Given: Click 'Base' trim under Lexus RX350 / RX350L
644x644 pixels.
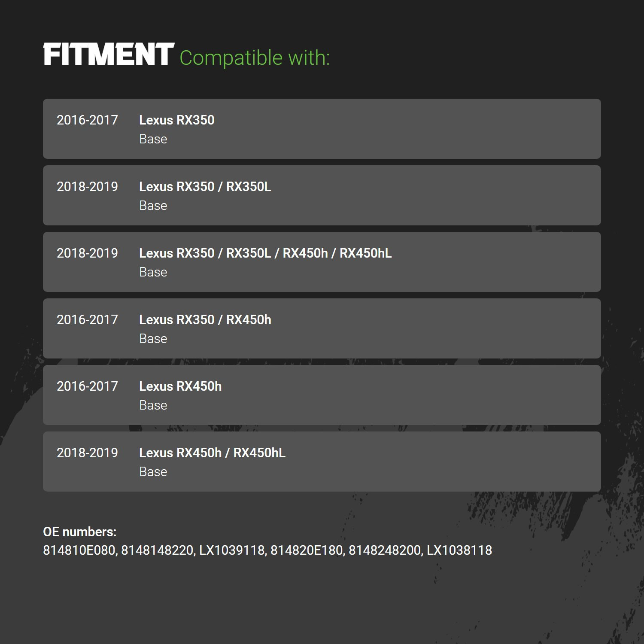Looking at the screenshot, I should [153, 205].
